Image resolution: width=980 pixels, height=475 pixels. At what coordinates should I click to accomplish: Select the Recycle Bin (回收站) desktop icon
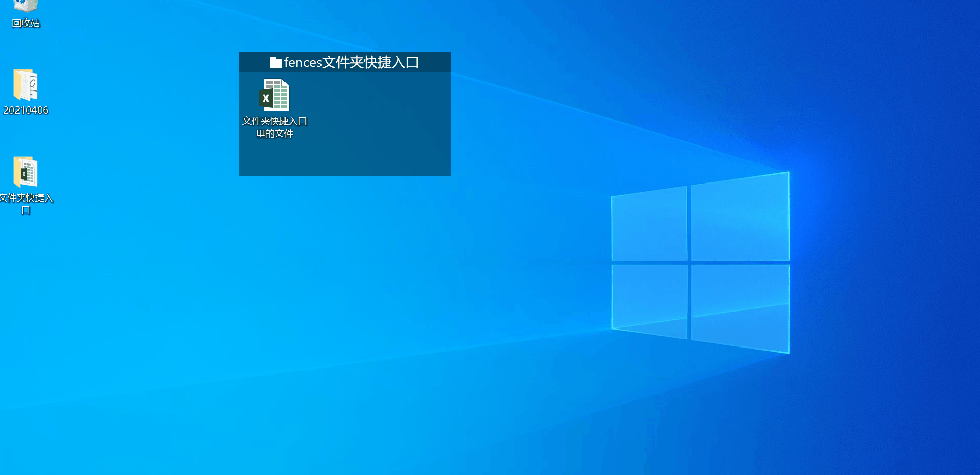[x=26, y=6]
